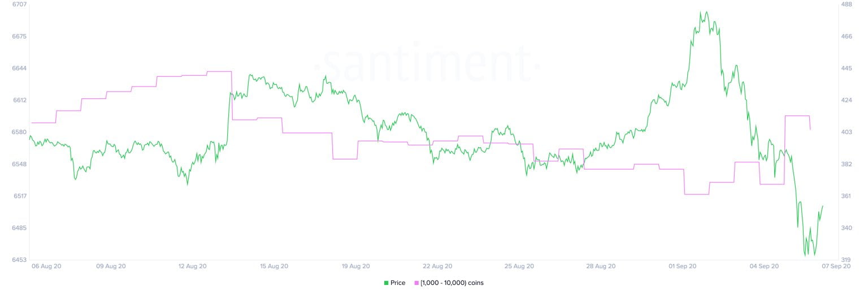This screenshot has width=868, height=294.
Task: Pick the 22 Aug 20 date label
Action: [437, 266]
